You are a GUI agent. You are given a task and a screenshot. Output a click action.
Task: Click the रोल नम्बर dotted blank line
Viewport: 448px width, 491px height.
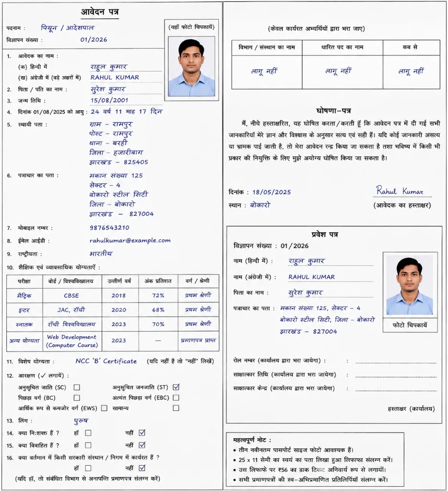(x=396, y=362)
